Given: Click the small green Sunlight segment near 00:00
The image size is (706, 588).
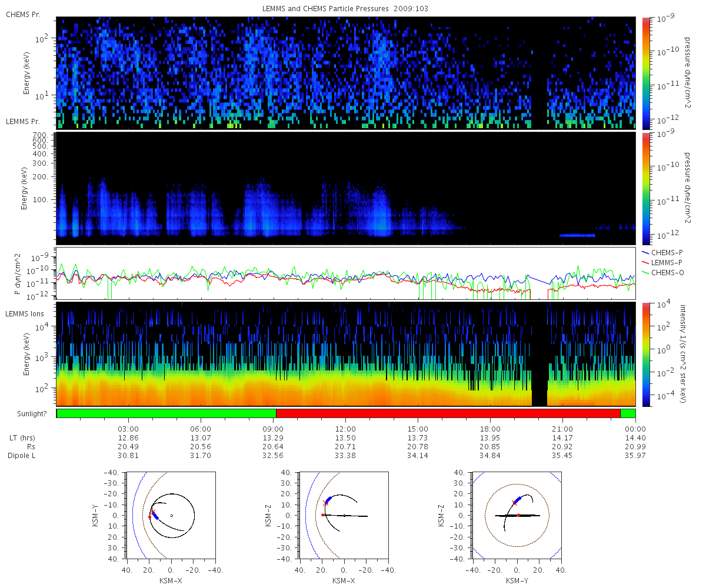Looking at the screenshot, I should click(628, 413).
